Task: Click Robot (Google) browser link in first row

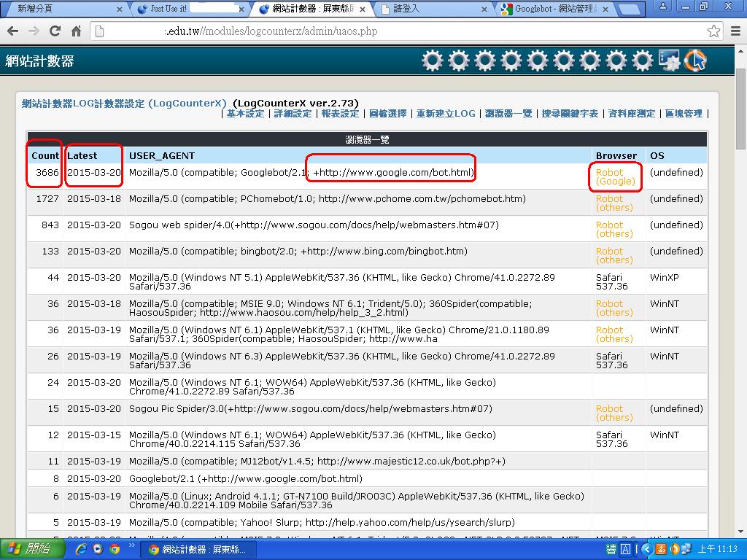Action: [x=615, y=177]
